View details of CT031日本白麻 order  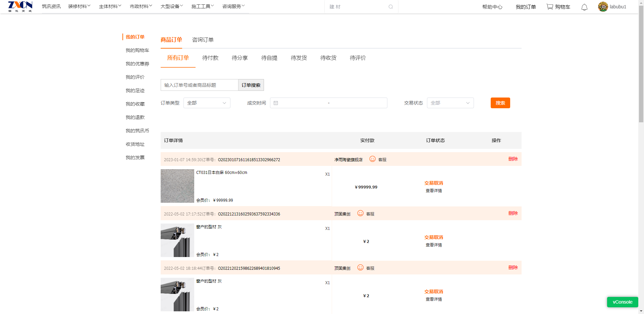point(434,191)
